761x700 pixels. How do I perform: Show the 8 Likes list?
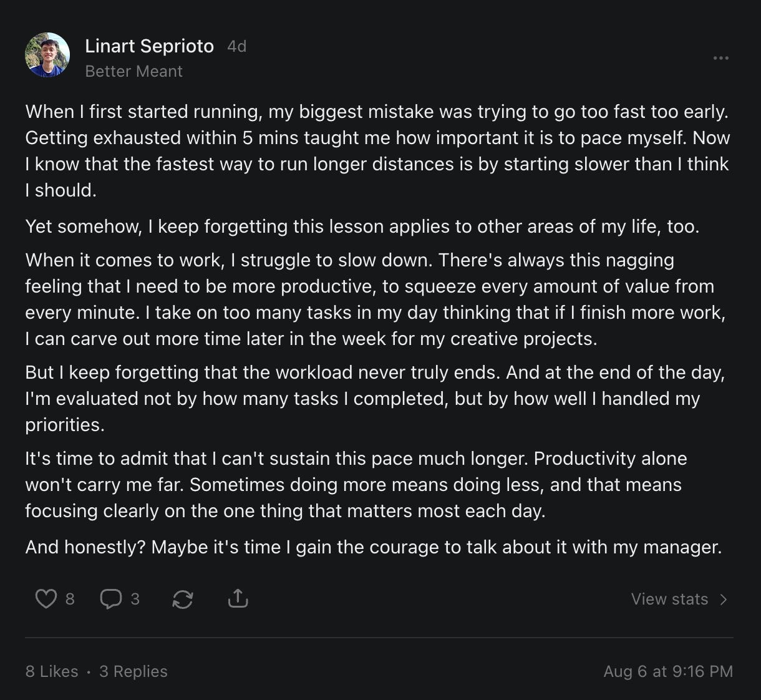[x=52, y=671]
